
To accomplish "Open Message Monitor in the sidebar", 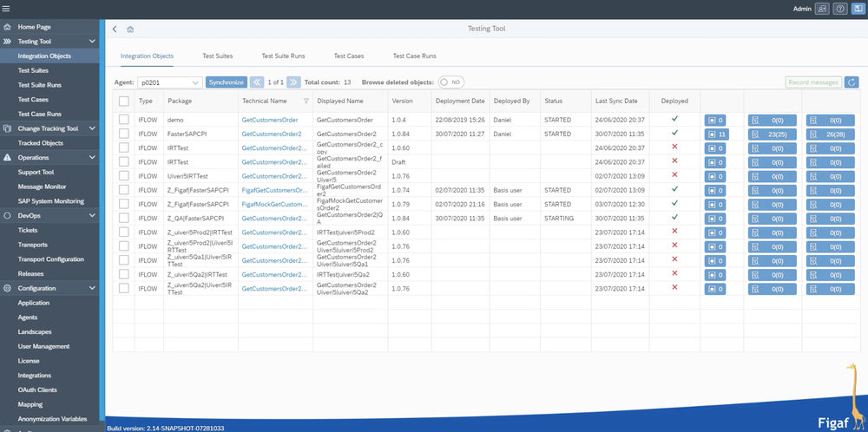I will (42, 187).
